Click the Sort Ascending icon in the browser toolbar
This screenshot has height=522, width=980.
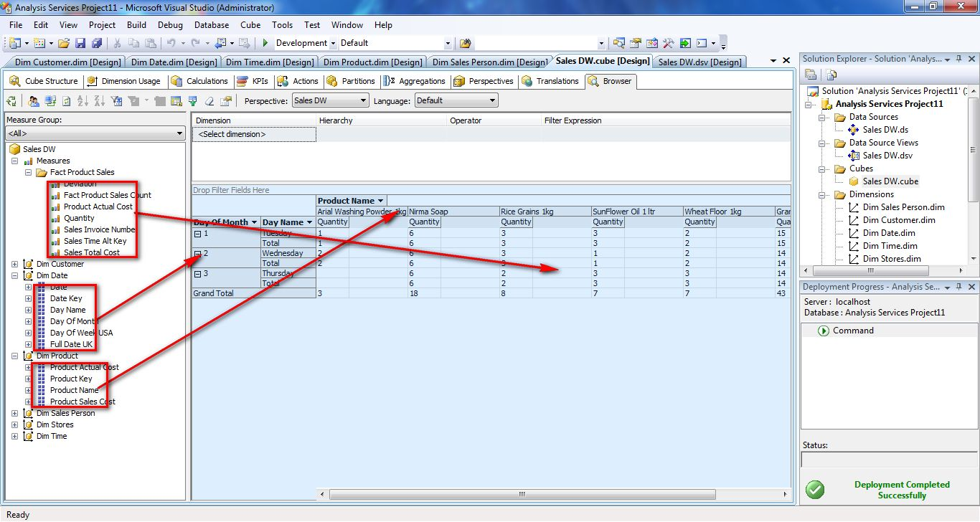click(x=83, y=101)
